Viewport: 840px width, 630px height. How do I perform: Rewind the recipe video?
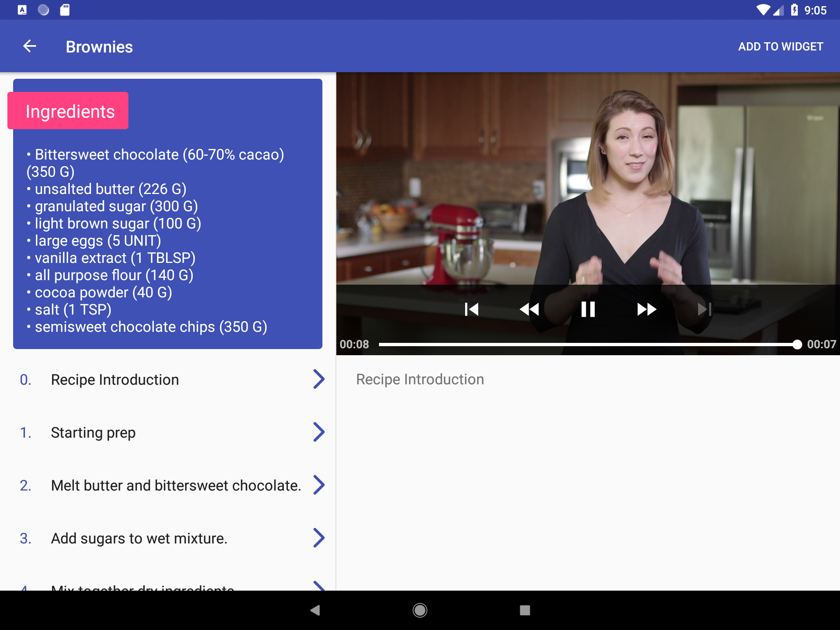[529, 309]
